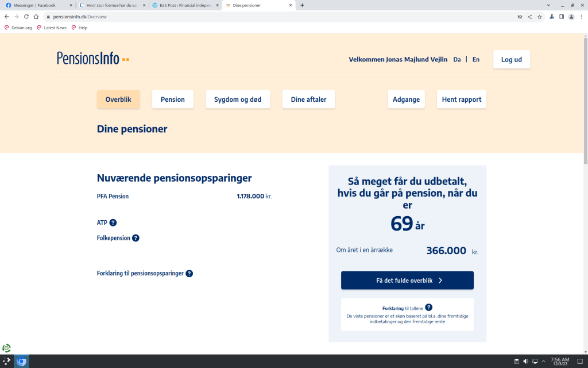
Task: Open the taskbar volume control
Action: pyautogui.click(x=525, y=361)
